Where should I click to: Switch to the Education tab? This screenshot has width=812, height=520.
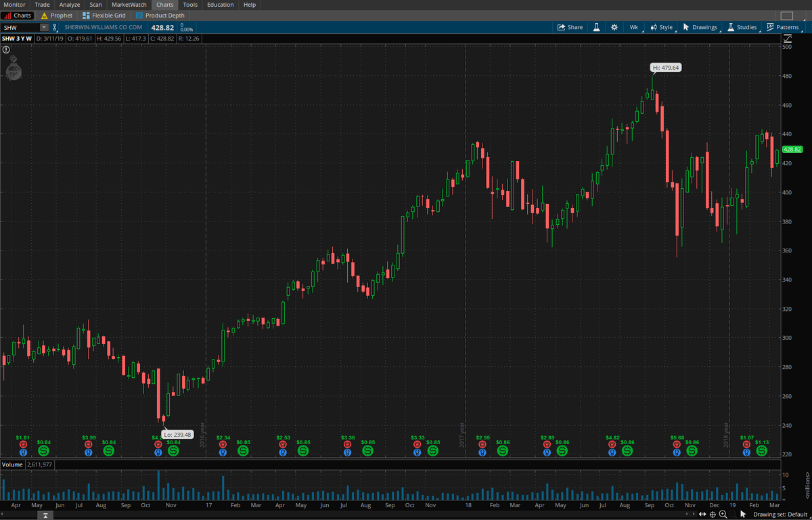[220, 5]
